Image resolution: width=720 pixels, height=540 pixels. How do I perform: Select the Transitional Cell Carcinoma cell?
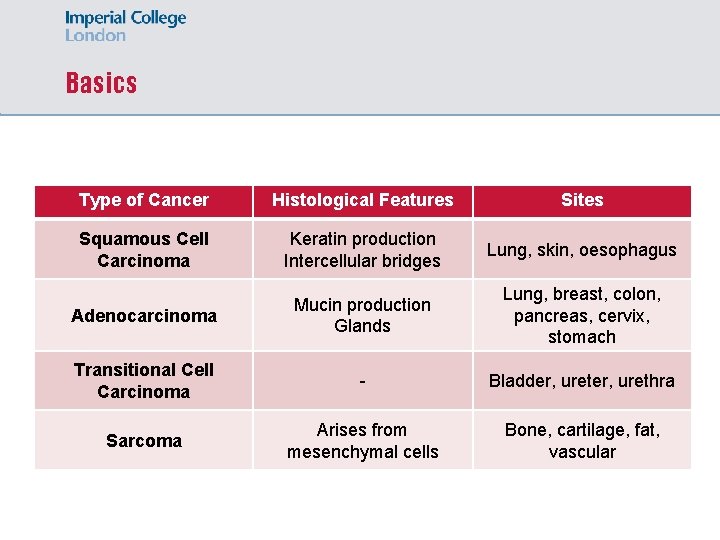(144, 381)
